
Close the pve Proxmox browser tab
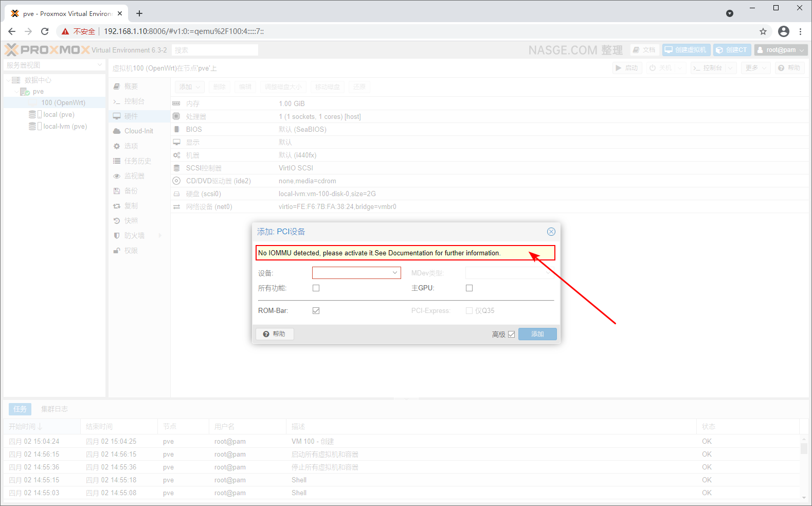(x=120, y=13)
